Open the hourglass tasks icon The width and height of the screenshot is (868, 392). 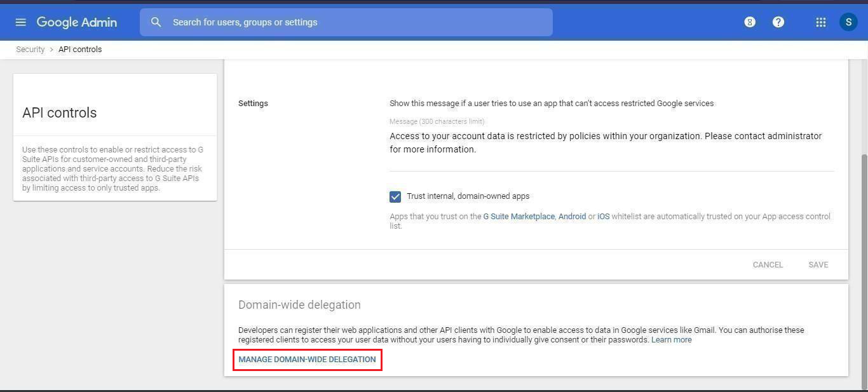(750, 22)
